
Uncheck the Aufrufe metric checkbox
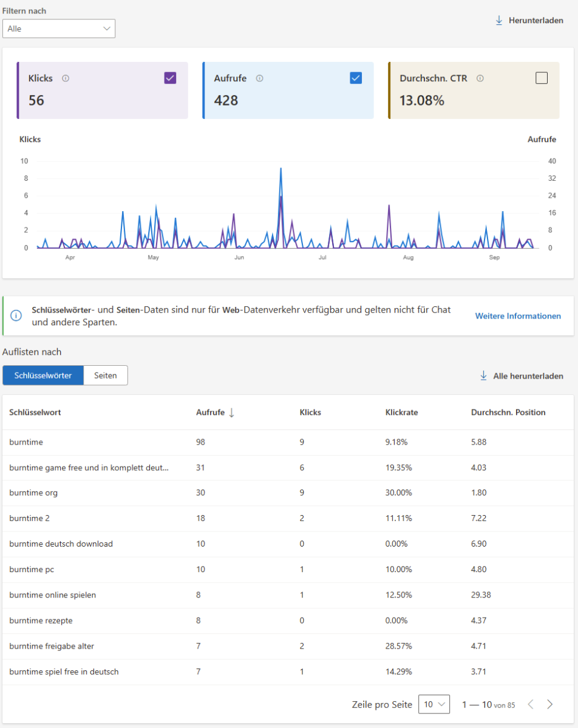[356, 78]
